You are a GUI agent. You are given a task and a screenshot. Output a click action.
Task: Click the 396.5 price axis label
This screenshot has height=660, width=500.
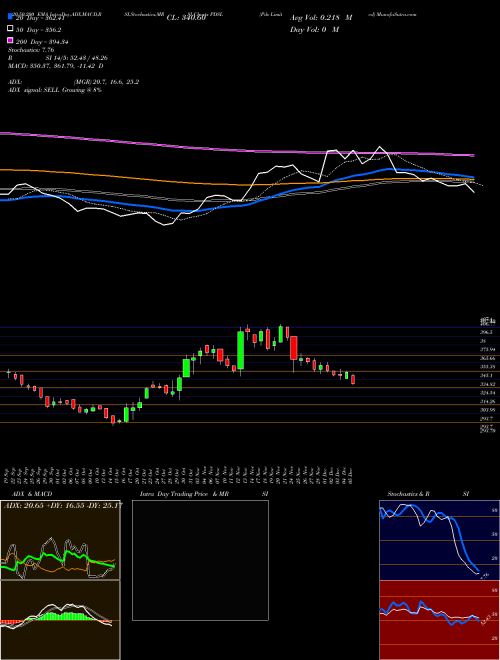click(489, 332)
